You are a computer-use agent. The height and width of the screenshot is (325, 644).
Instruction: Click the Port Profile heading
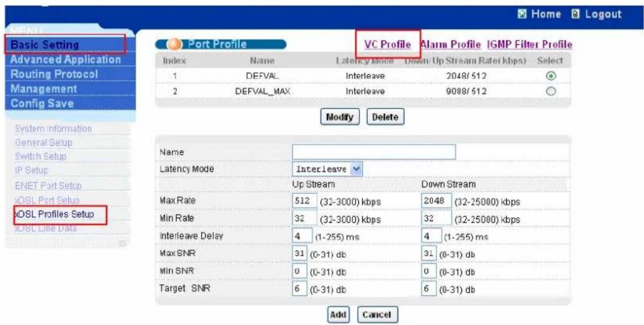click(217, 44)
